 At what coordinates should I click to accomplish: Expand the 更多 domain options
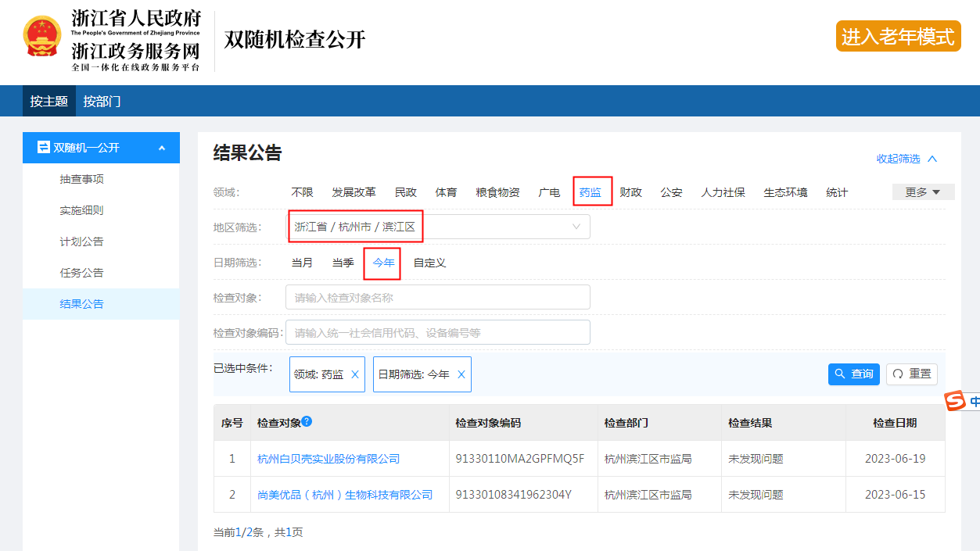click(923, 192)
